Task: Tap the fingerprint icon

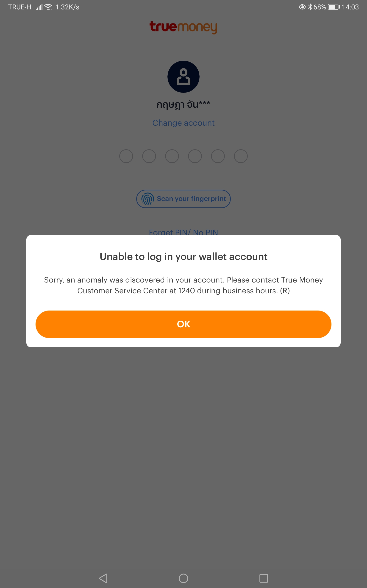Action: (147, 199)
